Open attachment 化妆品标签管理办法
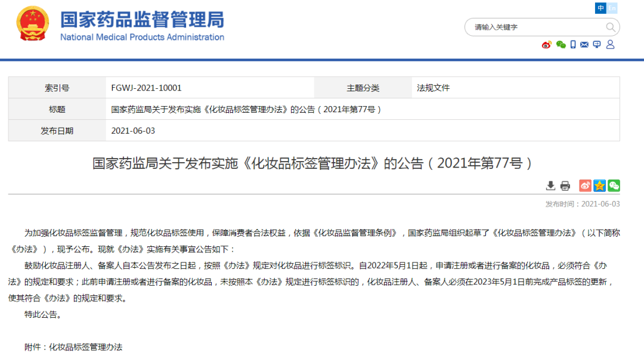Image resolution: width=644 pixels, height=356 pixels. click(85, 347)
